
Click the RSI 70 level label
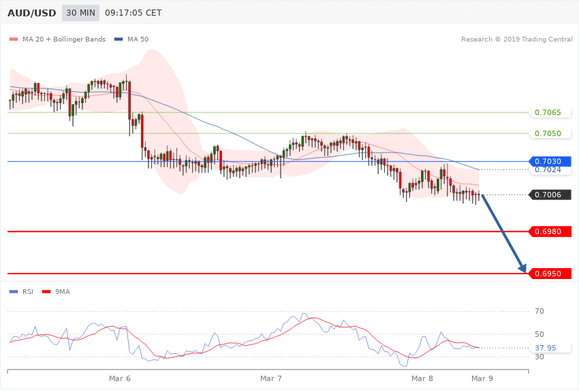pos(539,311)
